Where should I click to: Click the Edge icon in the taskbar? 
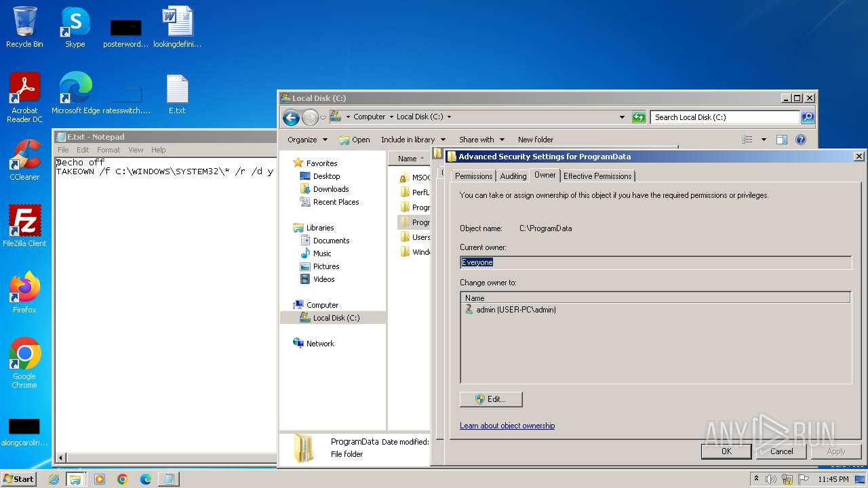[146, 479]
